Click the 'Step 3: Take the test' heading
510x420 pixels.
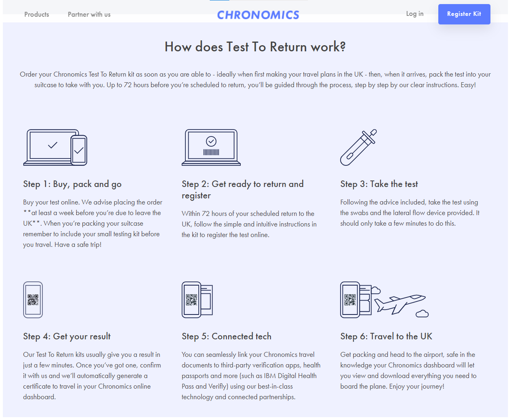pos(379,184)
